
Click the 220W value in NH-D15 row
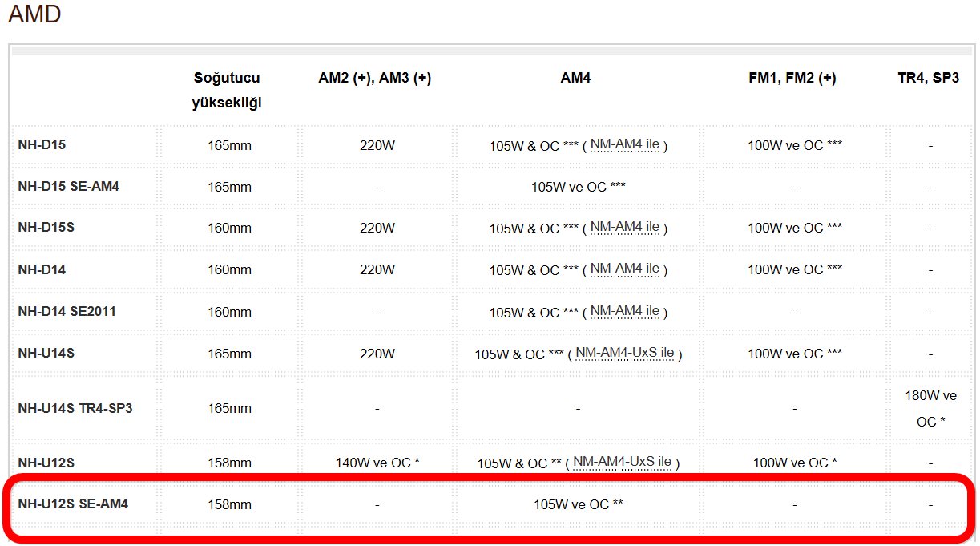coord(377,146)
